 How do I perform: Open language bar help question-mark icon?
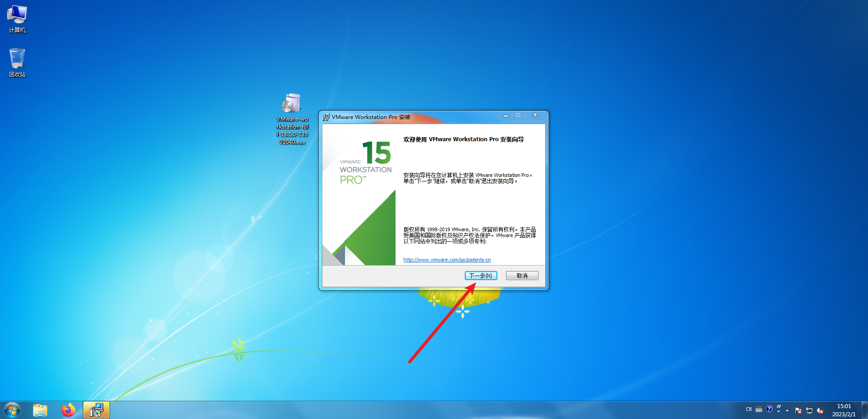[x=769, y=409]
